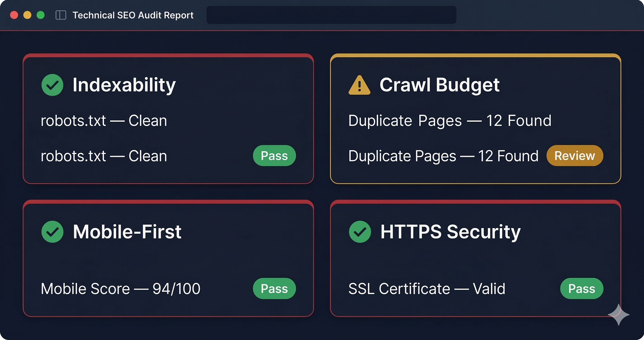Click the browser address bar at top
The height and width of the screenshot is (340, 644).
[x=331, y=15]
